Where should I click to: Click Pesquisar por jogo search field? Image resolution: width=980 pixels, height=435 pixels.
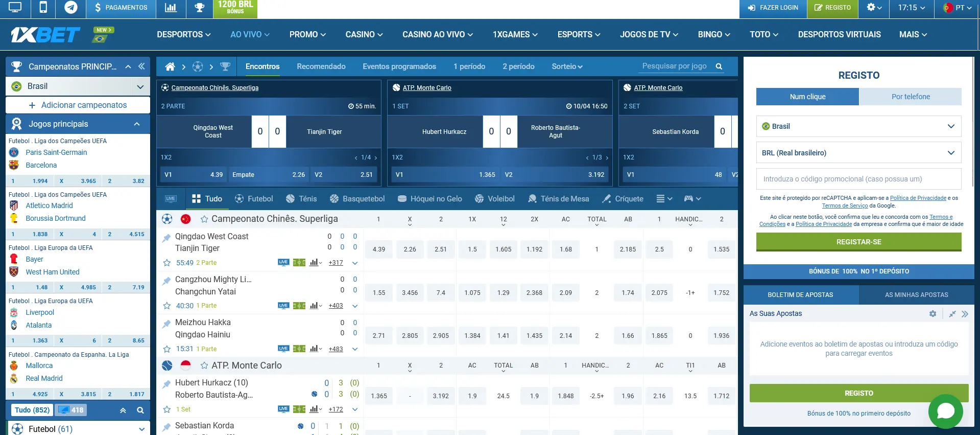675,66
